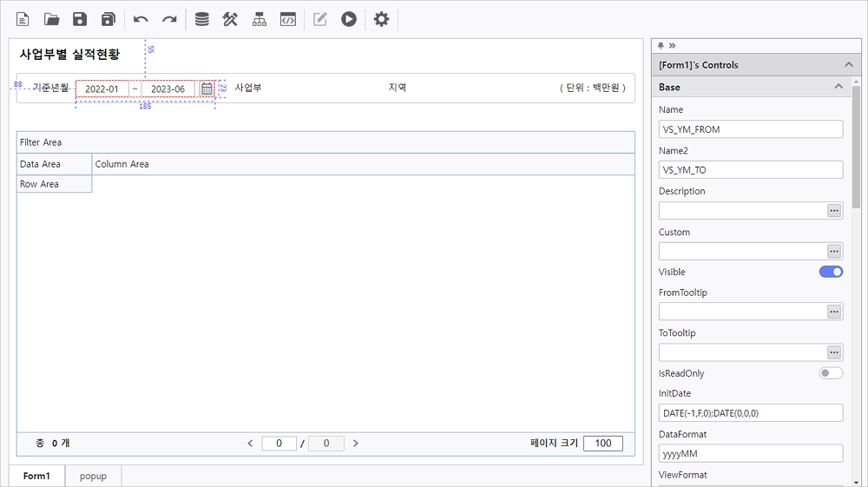
Task: Open the code script editor icon
Action: pos(288,19)
